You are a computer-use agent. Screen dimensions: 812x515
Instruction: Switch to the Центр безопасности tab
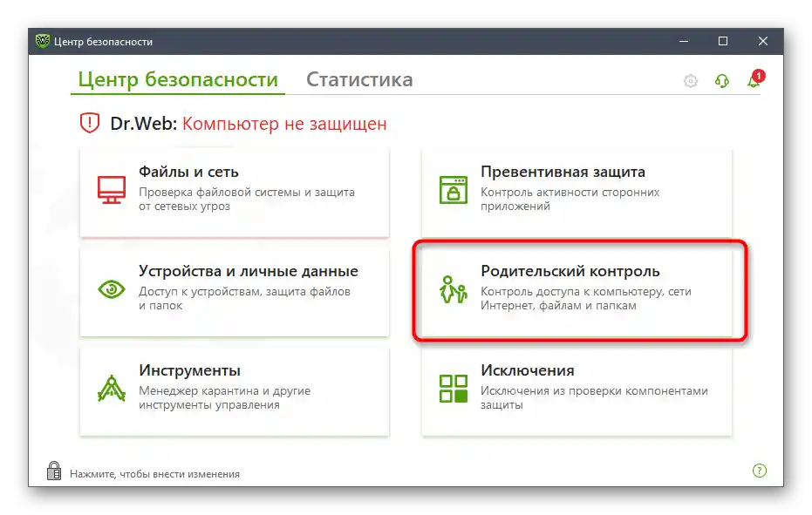click(x=178, y=80)
